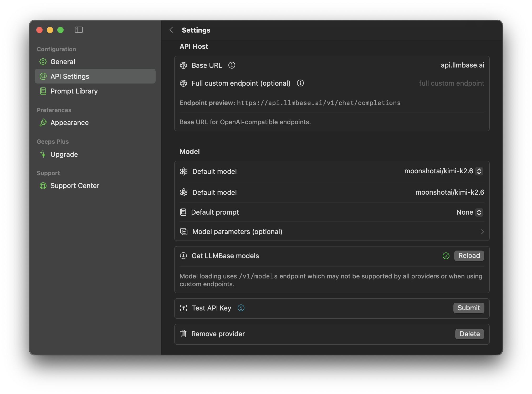Click the Appearance paintbrush icon
The image size is (532, 394).
[x=43, y=123]
